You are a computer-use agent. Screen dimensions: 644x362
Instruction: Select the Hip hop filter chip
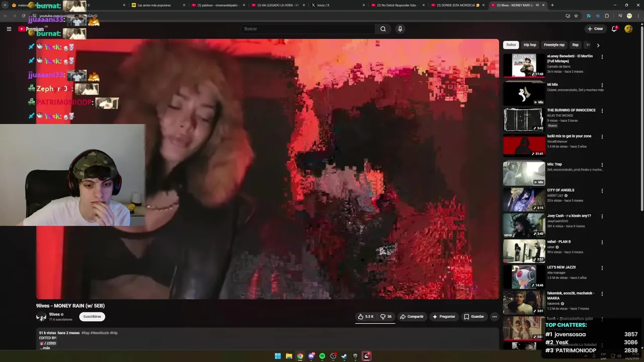coord(530,45)
